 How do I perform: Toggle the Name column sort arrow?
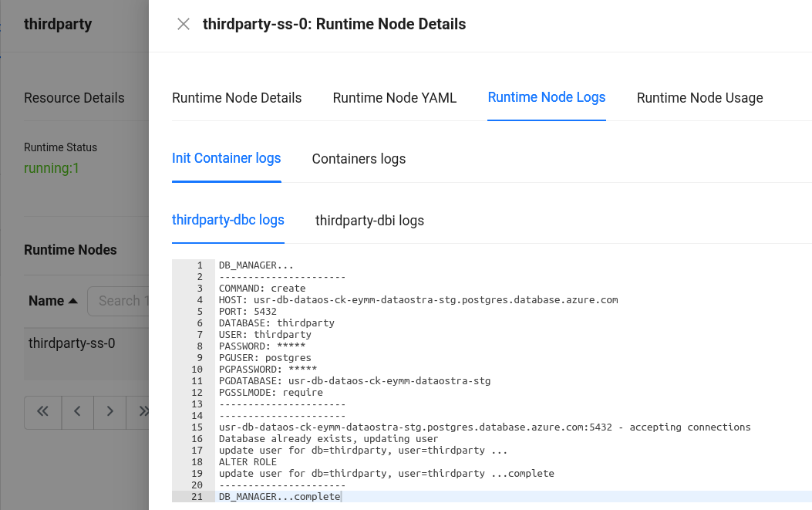click(x=72, y=301)
